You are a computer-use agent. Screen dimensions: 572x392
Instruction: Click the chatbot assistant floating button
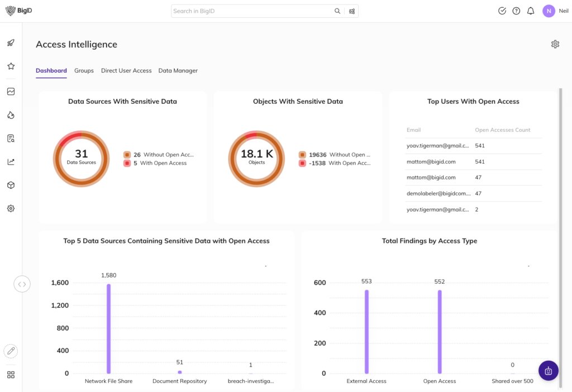(548, 371)
